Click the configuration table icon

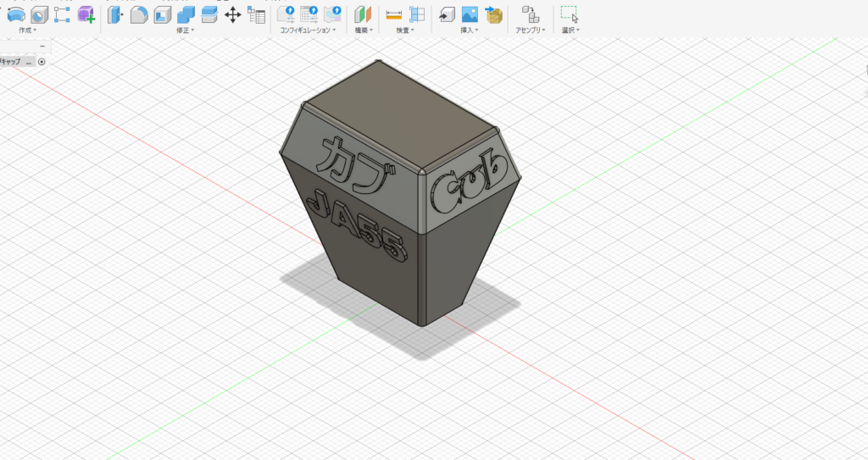point(309,15)
